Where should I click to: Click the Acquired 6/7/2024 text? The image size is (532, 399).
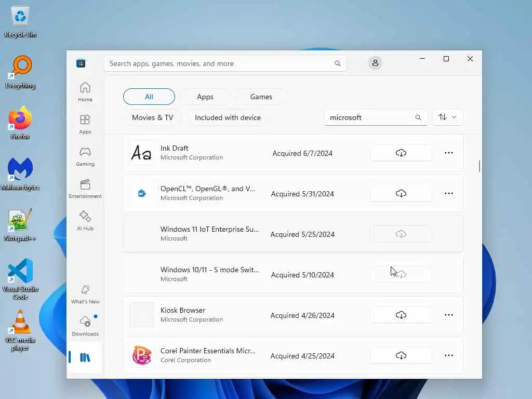click(302, 153)
